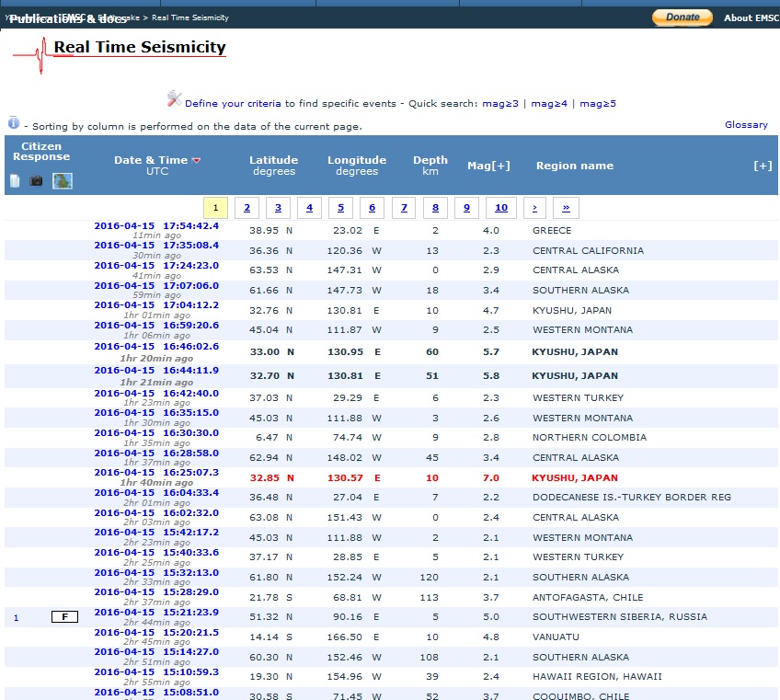Open the 16:30:30.0 Colombia event
780x700 pixels.
[x=156, y=433]
